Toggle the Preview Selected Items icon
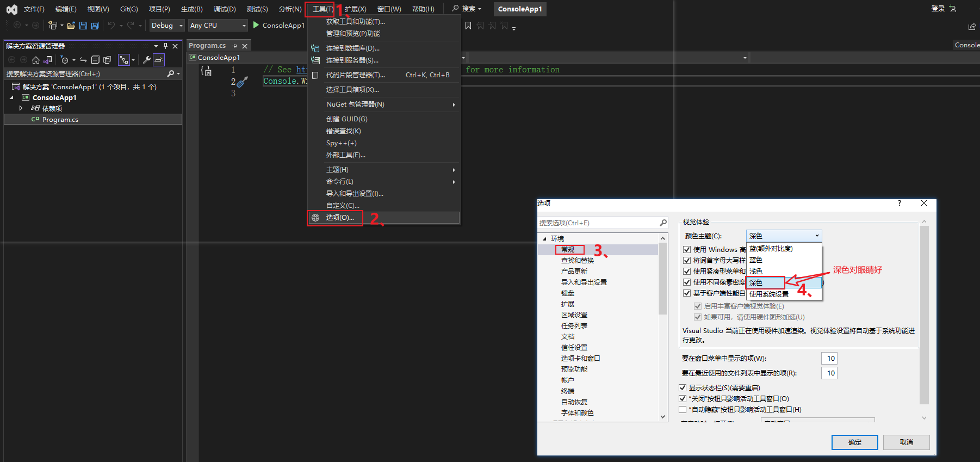Viewport: 980px width, 462px height. (x=159, y=60)
